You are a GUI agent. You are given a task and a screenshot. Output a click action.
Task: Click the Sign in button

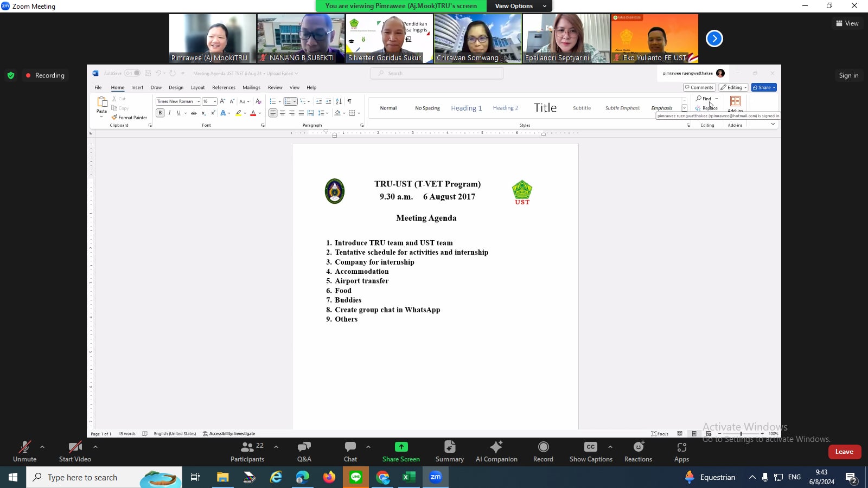click(x=848, y=75)
